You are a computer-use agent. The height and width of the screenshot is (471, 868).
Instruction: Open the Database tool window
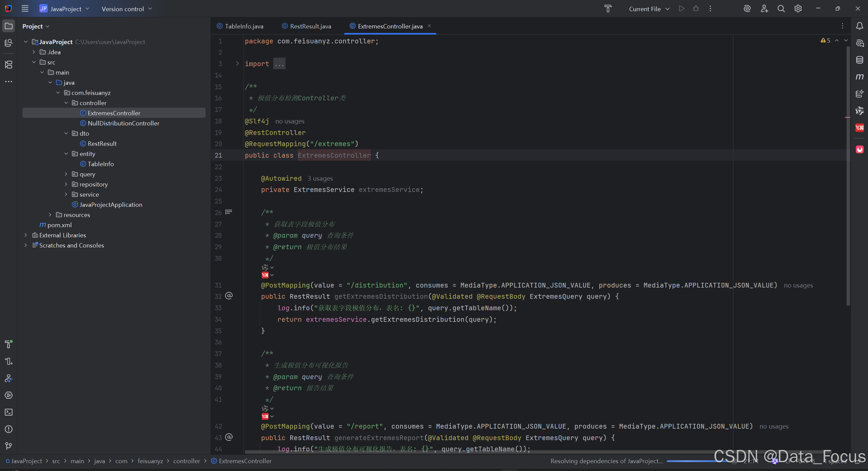[x=860, y=60]
